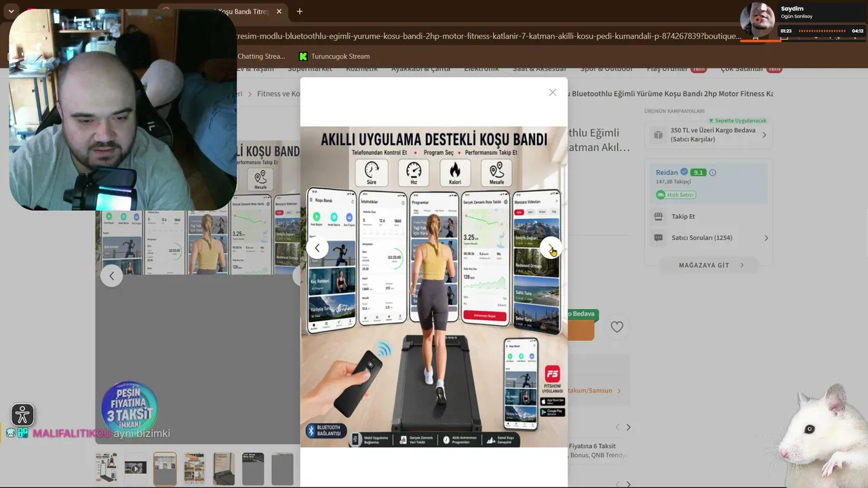Click the Peşin Fiyatına 6 Taksit offer

coord(592,446)
